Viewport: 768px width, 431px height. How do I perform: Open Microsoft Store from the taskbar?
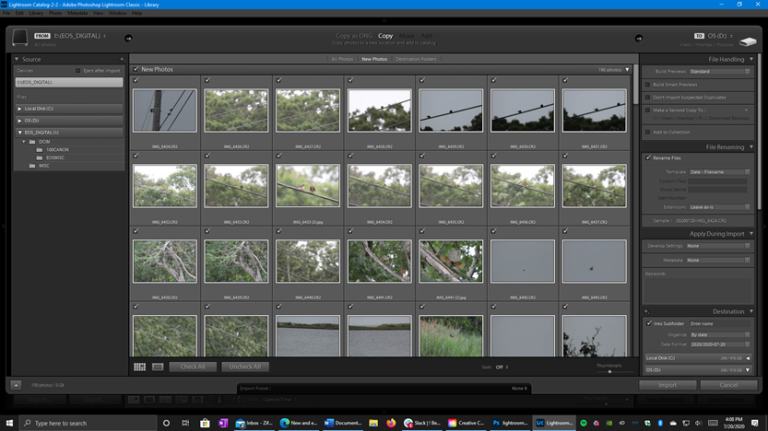[205, 423]
